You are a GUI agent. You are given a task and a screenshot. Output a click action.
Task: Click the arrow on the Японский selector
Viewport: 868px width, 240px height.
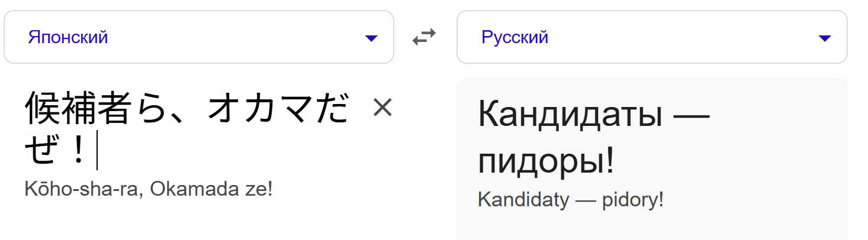371,38
